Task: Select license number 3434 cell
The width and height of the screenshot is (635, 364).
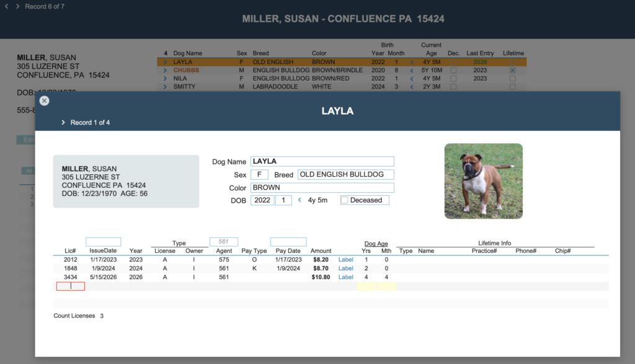Action: (x=71, y=277)
